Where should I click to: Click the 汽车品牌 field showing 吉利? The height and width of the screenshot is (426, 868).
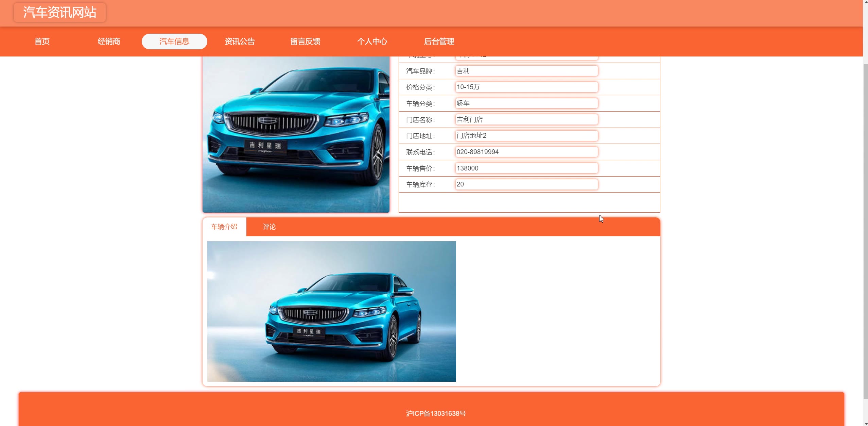click(x=526, y=71)
